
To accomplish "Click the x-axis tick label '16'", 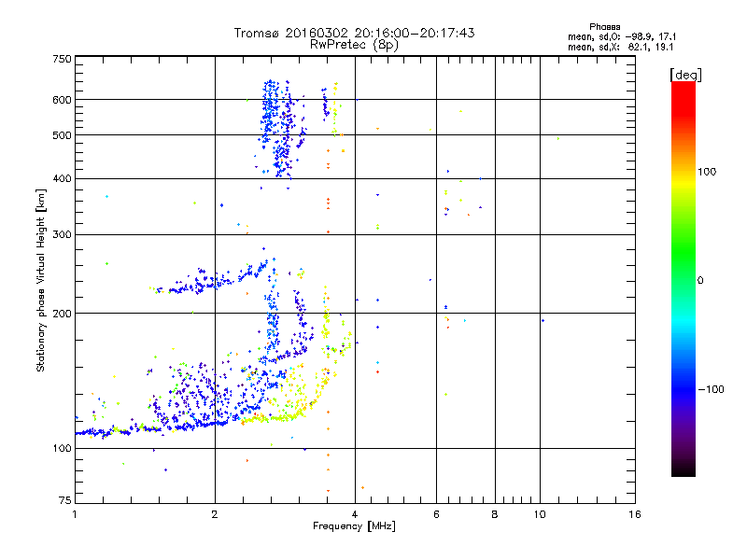I will point(635,514).
